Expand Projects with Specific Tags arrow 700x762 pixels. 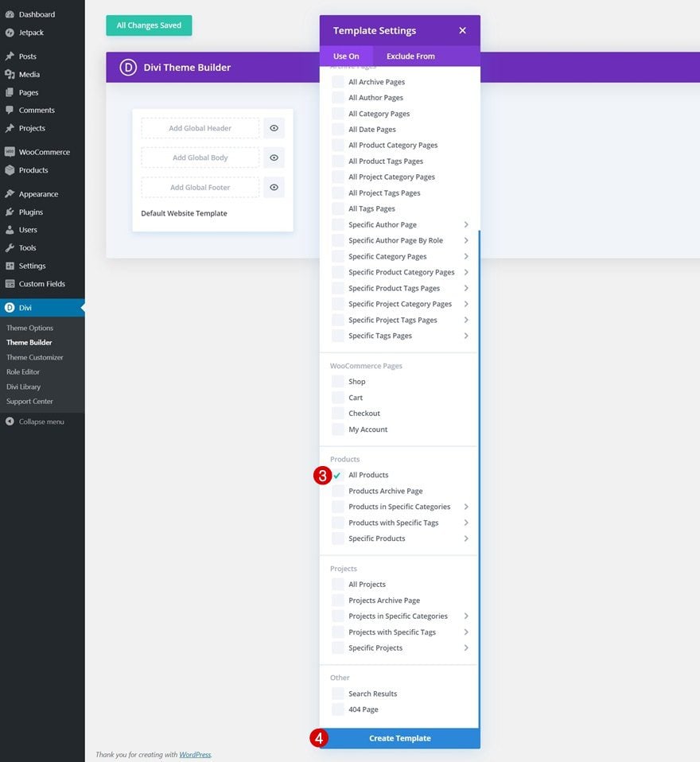click(x=466, y=632)
